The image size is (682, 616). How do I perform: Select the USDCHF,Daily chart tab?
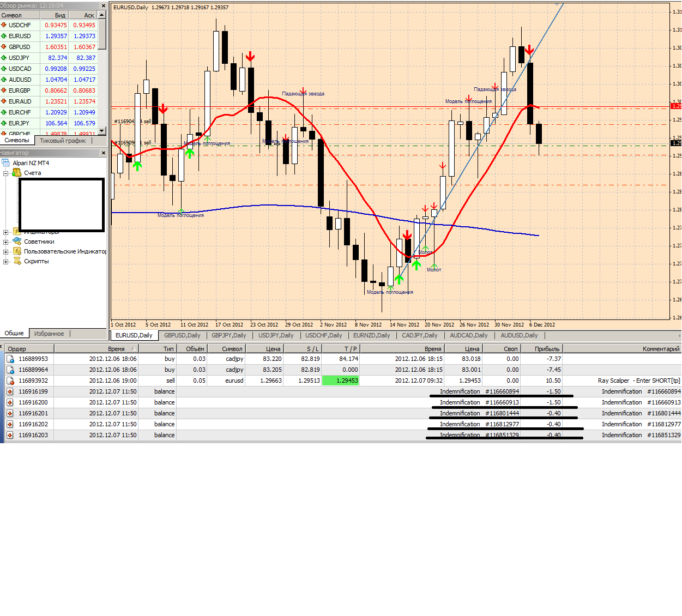(324, 335)
